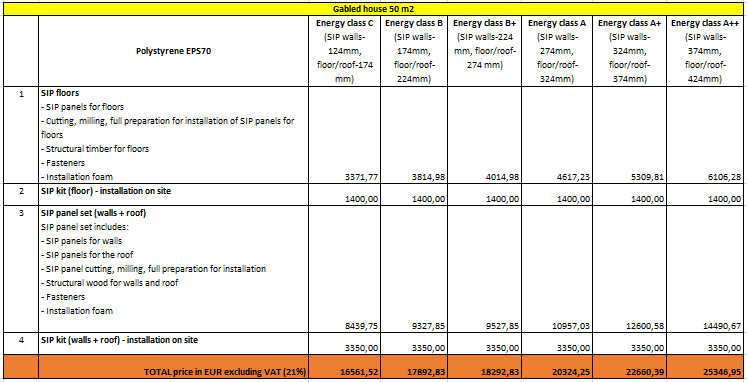
Task: Select the Energy class A++ header cell
Action: pyautogui.click(x=705, y=51)
